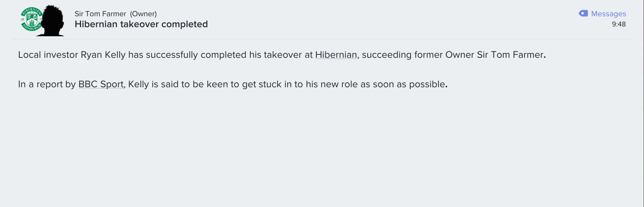
Task: Click the 9:48 message timestamp
Action: pyautogui.click(x=619, y=24)
